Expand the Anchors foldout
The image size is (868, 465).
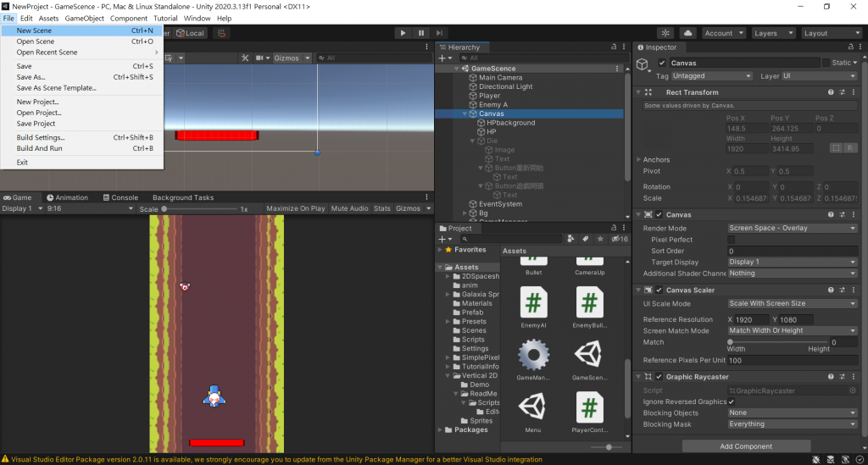[x=639, y=160]
